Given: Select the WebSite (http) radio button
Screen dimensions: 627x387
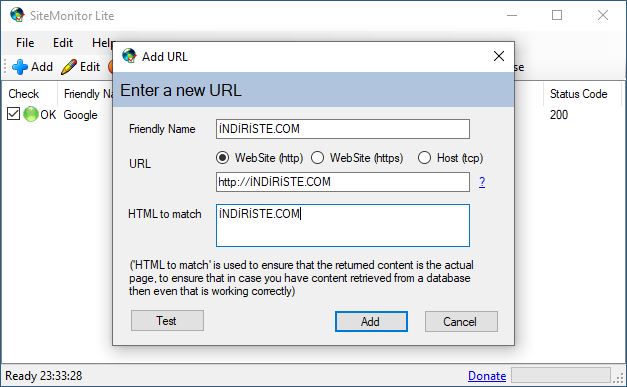Looking at the screenshot, I should click(222, 158).
